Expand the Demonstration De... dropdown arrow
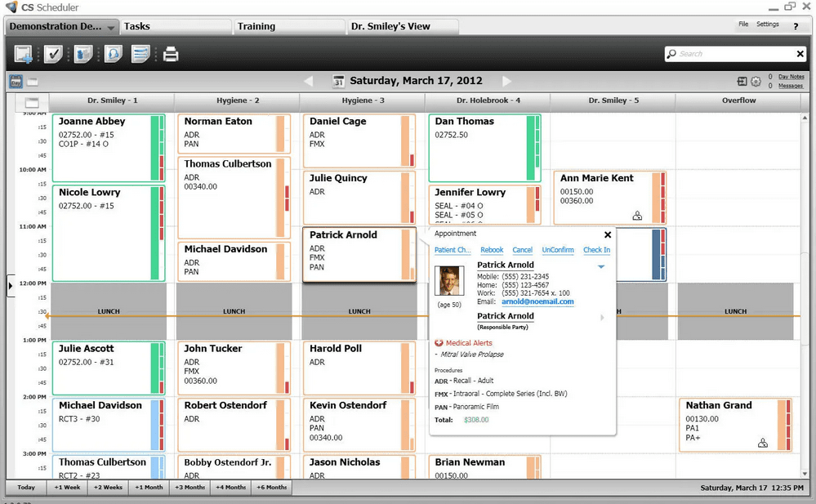Screen dimensions: 816x504 point(111,27)
